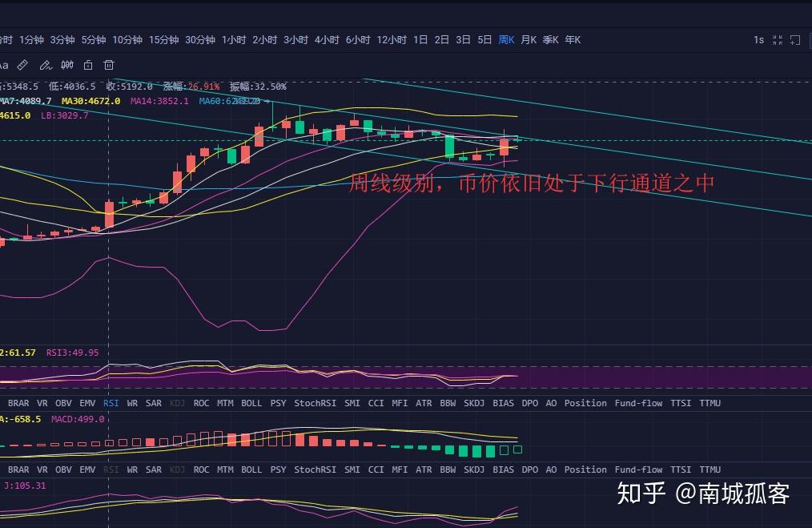Click the MA14:3852.1 indicator label
The image size is (812, 528).
(x=159, y=101)
